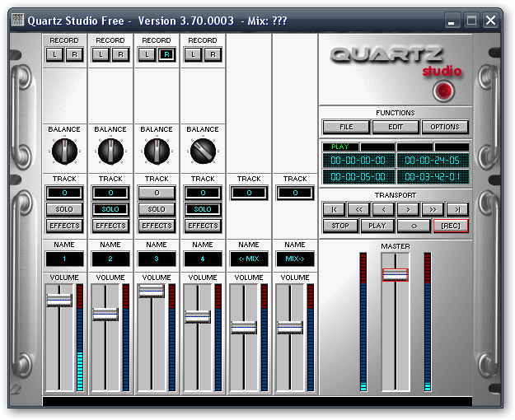Click the 00-03-42-01 time counter
Viewport: 515px width, 420px height.
[433, 177]
